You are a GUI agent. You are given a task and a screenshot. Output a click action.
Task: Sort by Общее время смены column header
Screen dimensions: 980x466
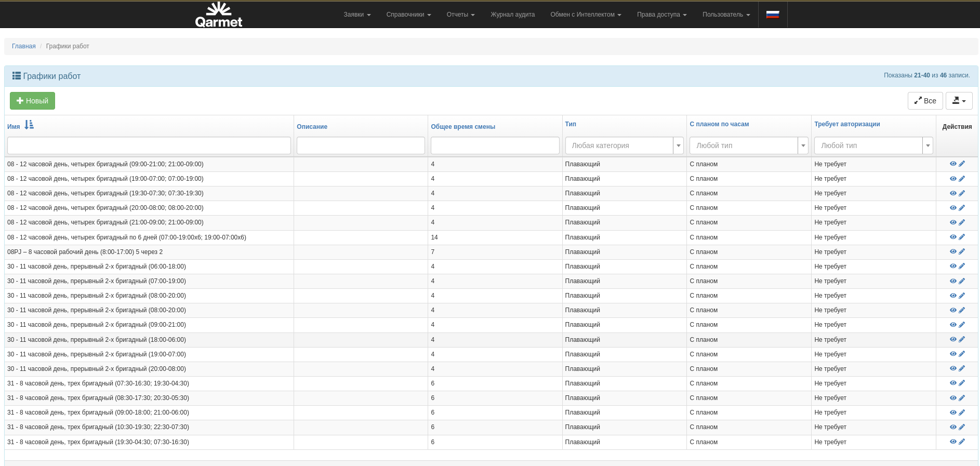point(462,127)
